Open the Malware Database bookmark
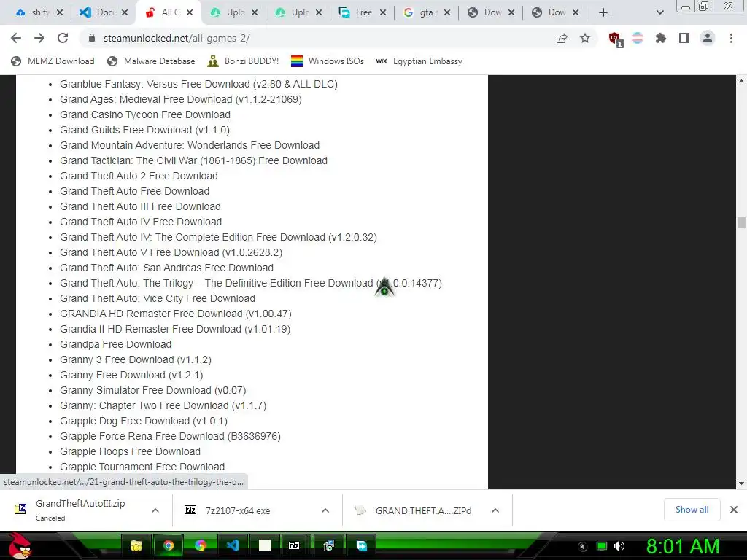The image size is (747, 560). pos(152,61)
